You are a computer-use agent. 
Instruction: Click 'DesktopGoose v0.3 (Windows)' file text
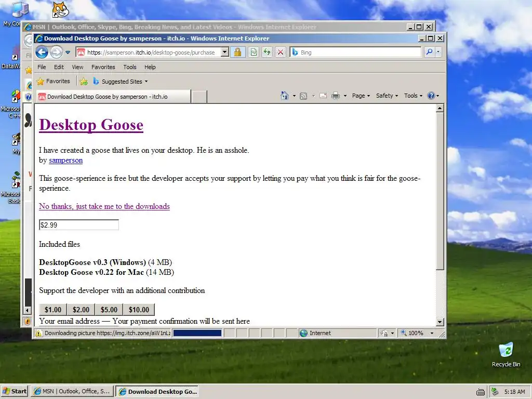click(92, 262)
